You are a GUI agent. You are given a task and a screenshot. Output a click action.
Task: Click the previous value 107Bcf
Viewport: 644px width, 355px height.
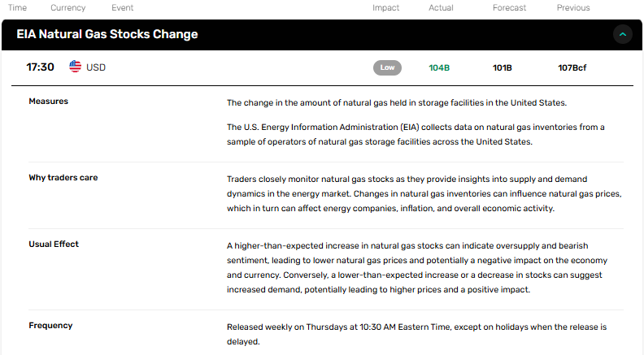[572, 67]
